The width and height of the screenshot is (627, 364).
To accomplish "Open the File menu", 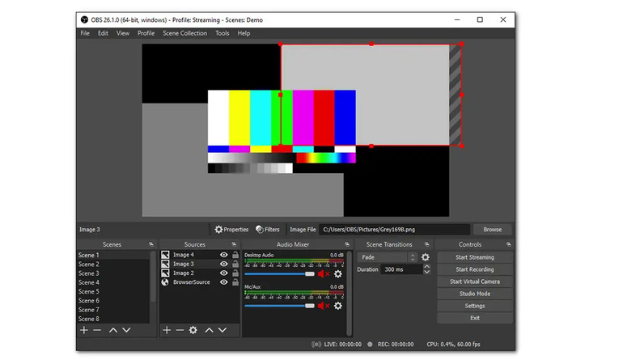I will click(x=85, y=33).
